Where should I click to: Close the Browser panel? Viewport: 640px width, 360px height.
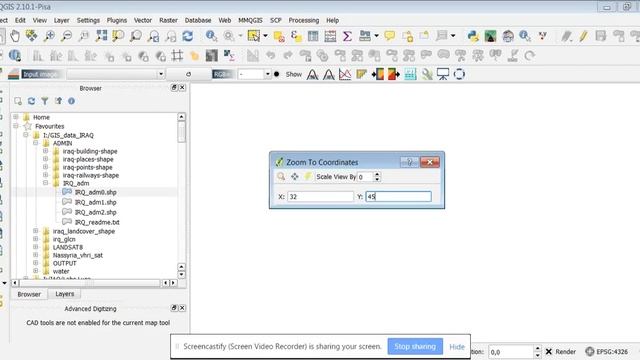pos(182,88)
